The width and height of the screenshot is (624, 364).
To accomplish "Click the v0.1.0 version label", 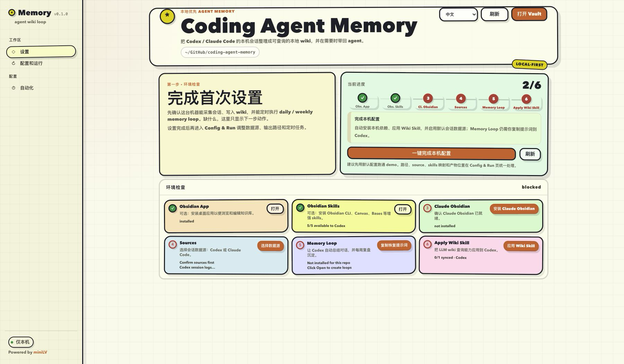I will (61, 14).
